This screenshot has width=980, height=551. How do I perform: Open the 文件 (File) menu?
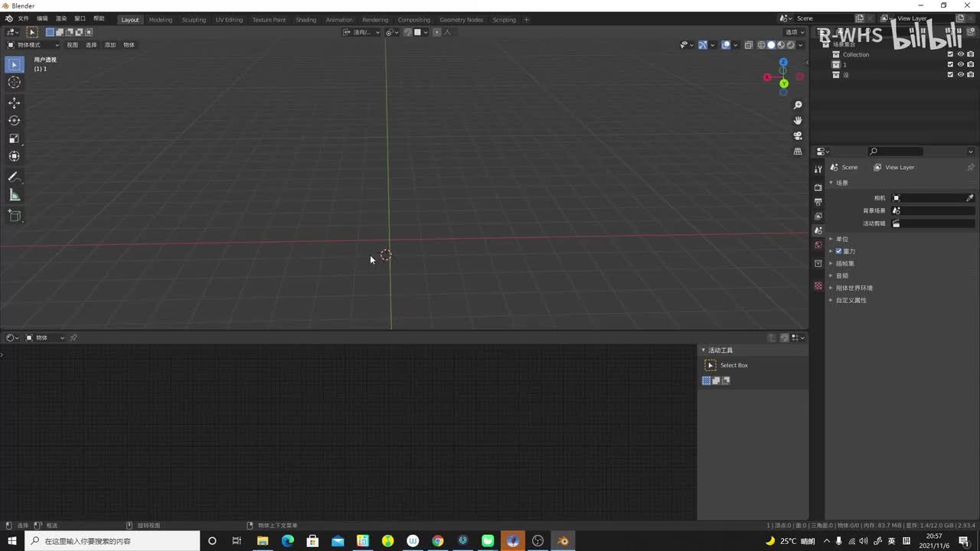point(23,18)
